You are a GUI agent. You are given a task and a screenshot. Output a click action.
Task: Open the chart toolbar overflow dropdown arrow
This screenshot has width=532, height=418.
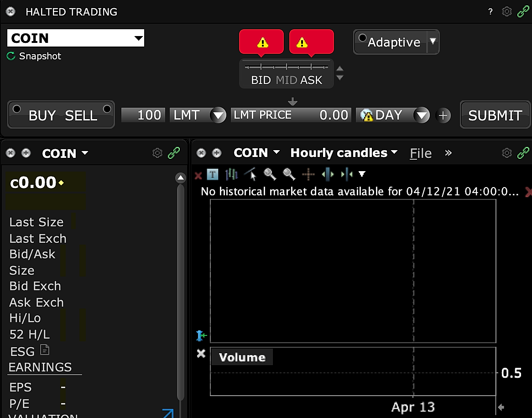pos(362,174)
